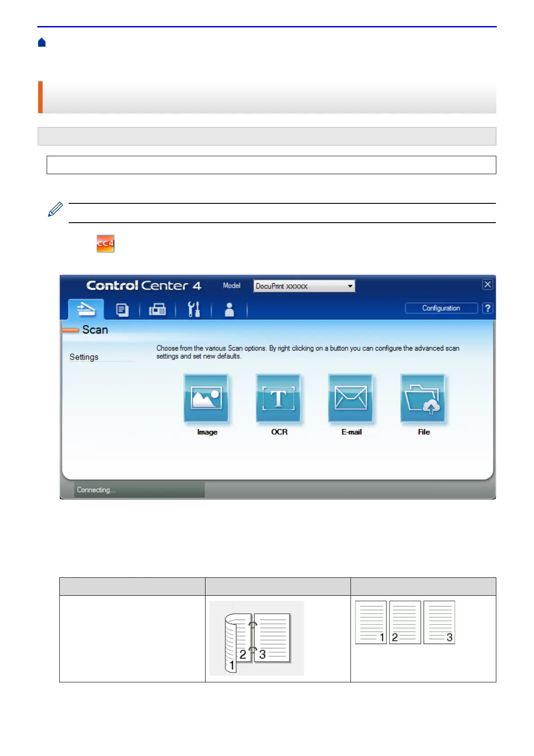The width and height of the screenshot is (534, 756).
Task: Open the PC-FAX tab icon
Action: [x=158, y=310]
